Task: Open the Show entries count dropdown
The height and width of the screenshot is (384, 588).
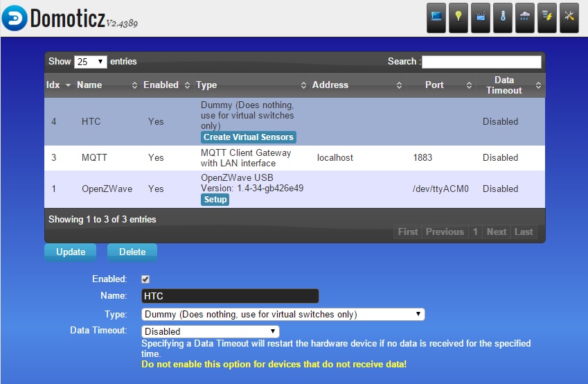Action: tap(90, 62)
